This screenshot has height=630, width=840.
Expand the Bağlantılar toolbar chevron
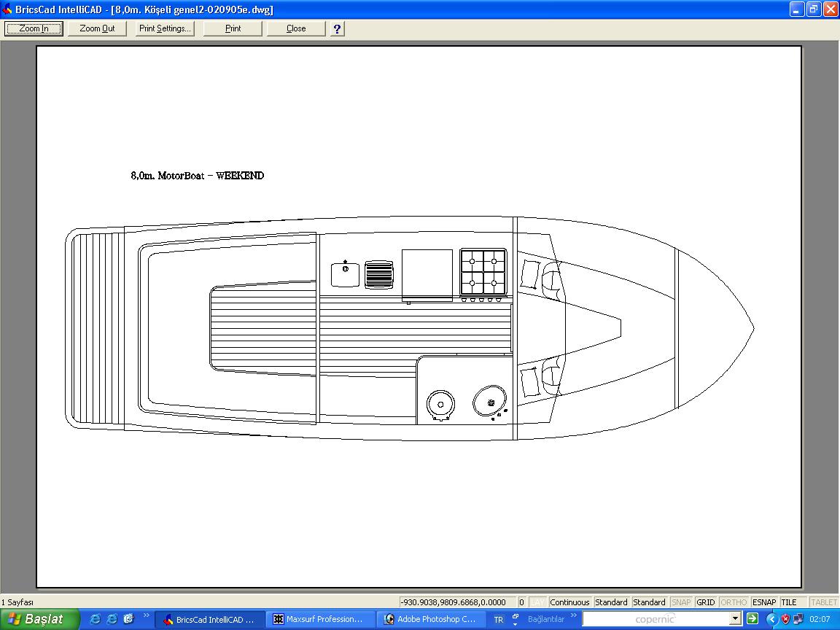click(574, 616)
